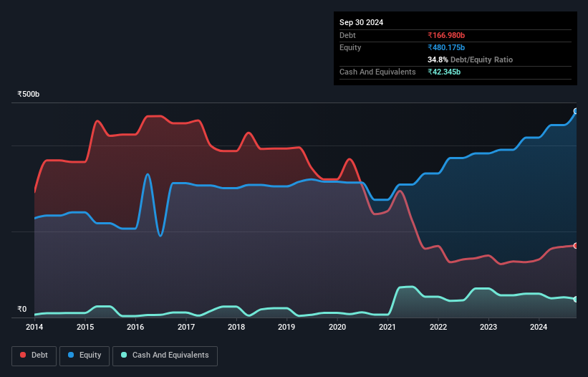
Task: Click the ₹480.175b equity value
Action: (446, 47)
